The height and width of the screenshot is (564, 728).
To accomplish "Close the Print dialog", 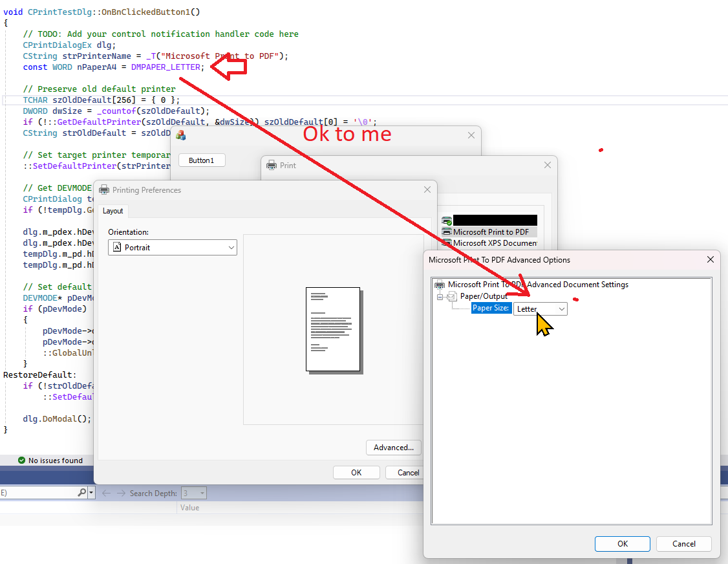I will tap(548, 165).
